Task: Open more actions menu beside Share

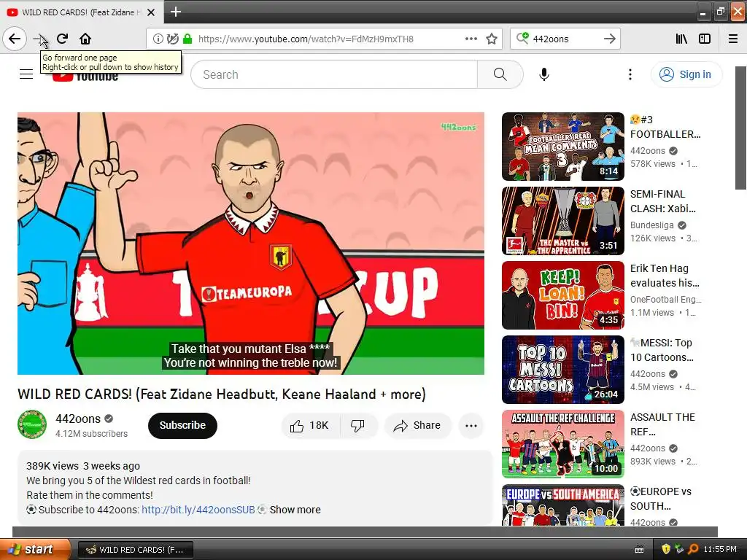Action: pos(471,426)
